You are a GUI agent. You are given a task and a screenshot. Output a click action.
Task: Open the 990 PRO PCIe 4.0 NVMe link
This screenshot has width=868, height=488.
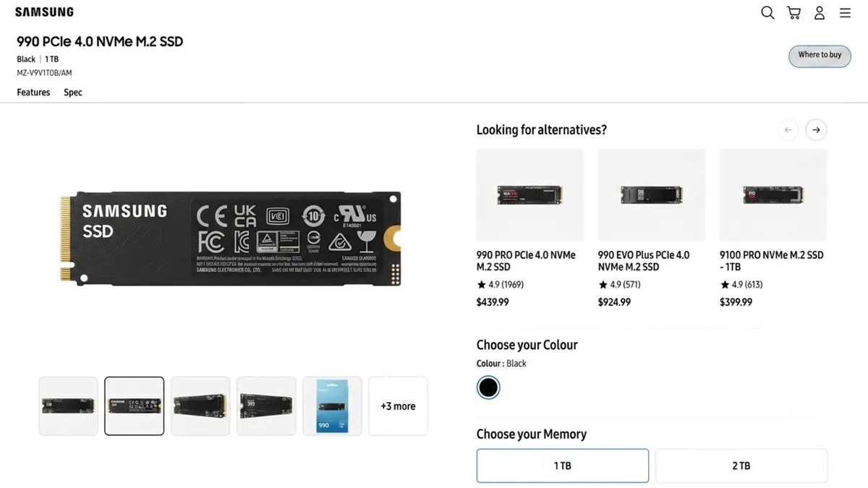[x=526, y=261]
